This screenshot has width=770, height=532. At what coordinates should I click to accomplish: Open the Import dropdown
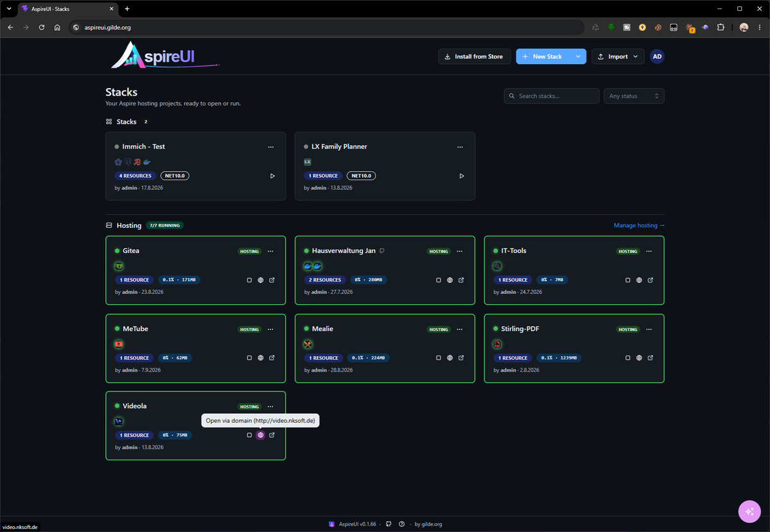coord(618,56)
